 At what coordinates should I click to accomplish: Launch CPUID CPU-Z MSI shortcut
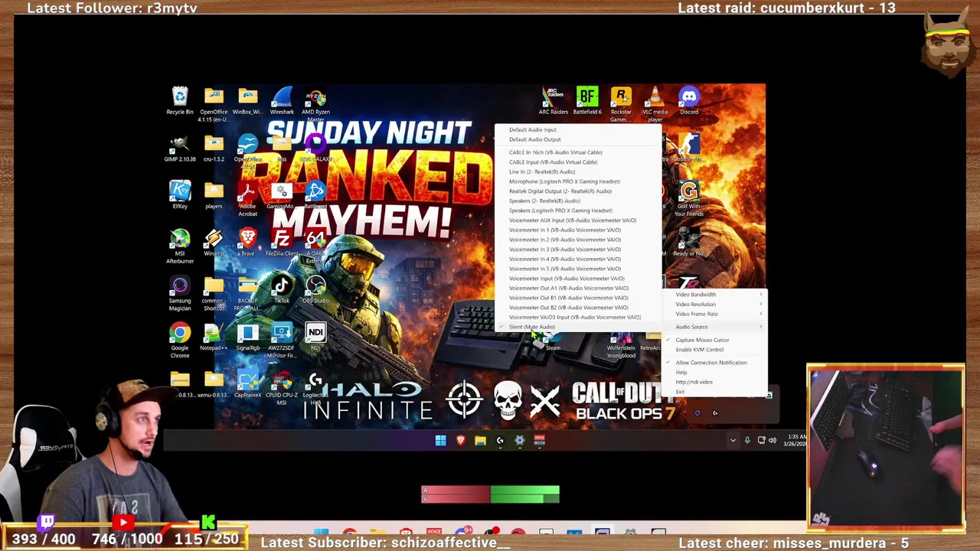(282, 389)
